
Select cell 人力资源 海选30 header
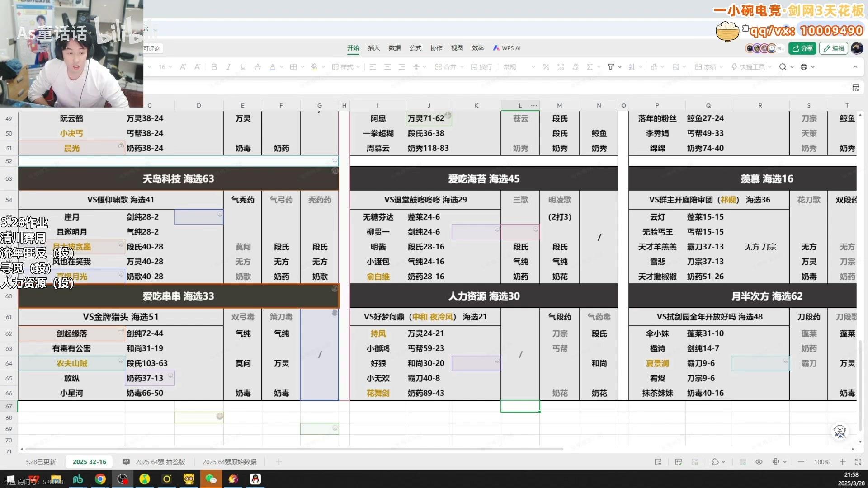pyautogui.click(x=484, y=296)
